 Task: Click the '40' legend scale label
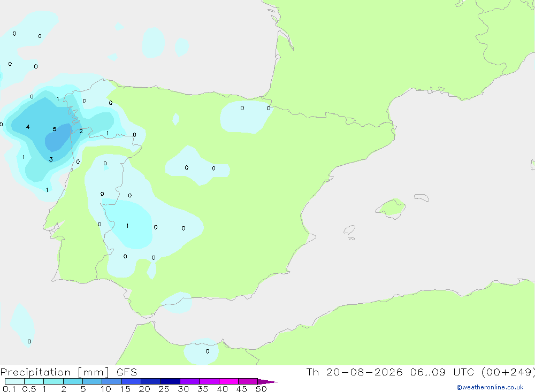coord(223,389)
